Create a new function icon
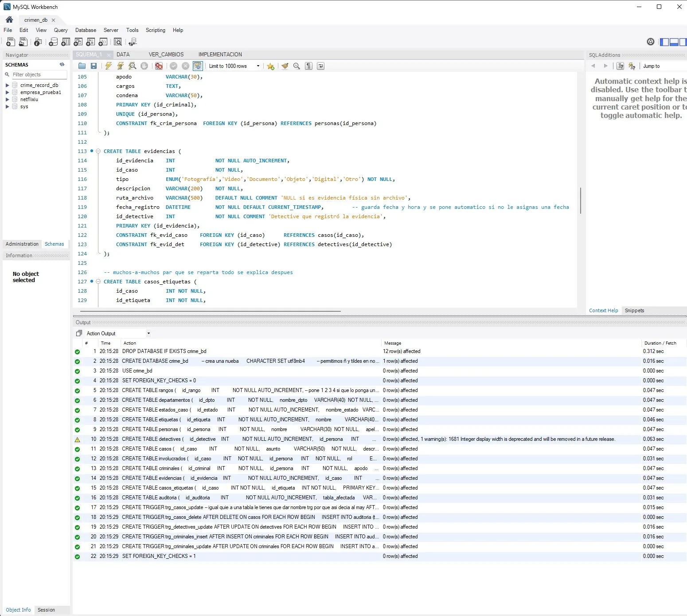The height and width of the screenshot is (616, 687). [x=103, y=42]
